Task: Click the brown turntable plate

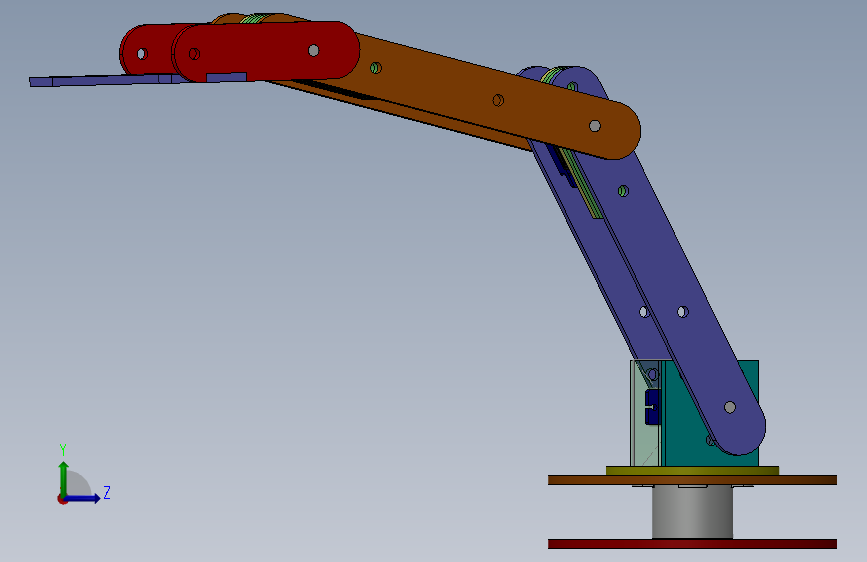Action: coord(692,480)
